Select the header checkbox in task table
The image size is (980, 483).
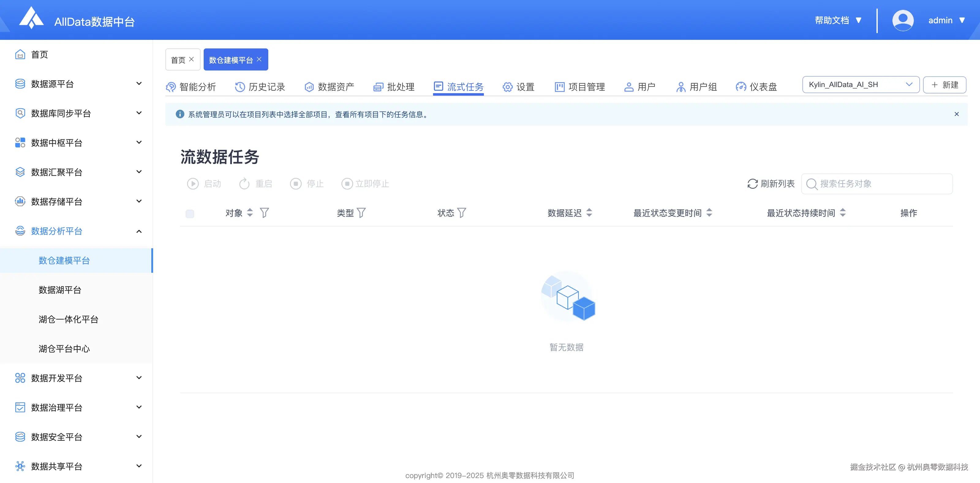coord(190,214)
